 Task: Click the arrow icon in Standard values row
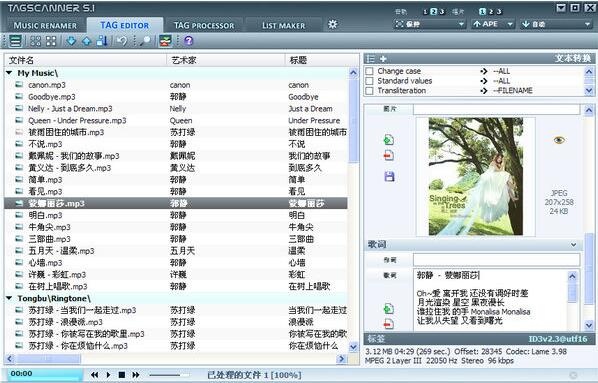tap(484, 81)
